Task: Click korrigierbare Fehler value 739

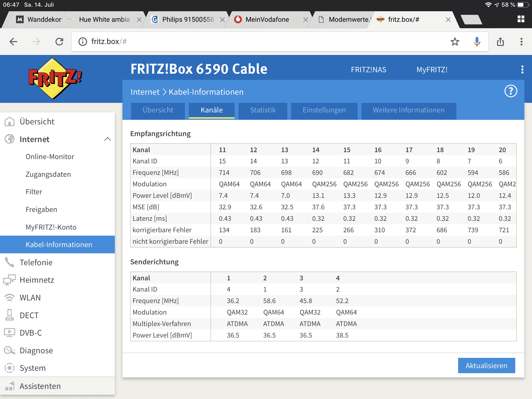Action: 473,230
